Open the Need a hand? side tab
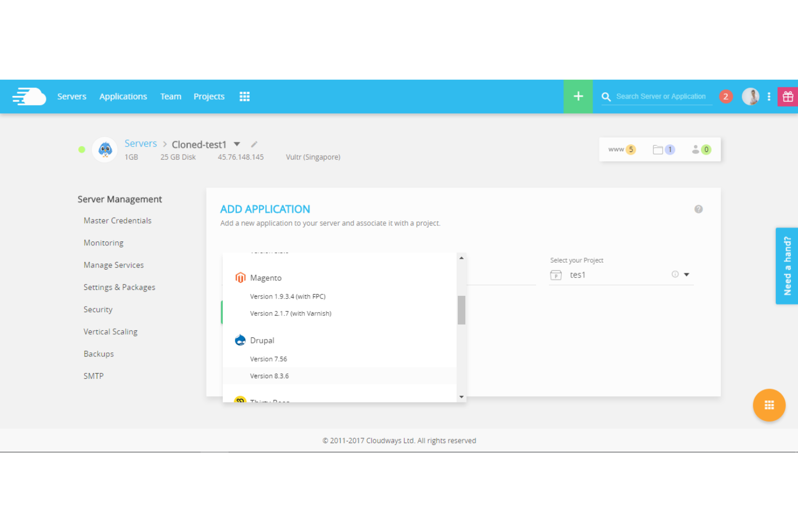 [x=787, y=266]
